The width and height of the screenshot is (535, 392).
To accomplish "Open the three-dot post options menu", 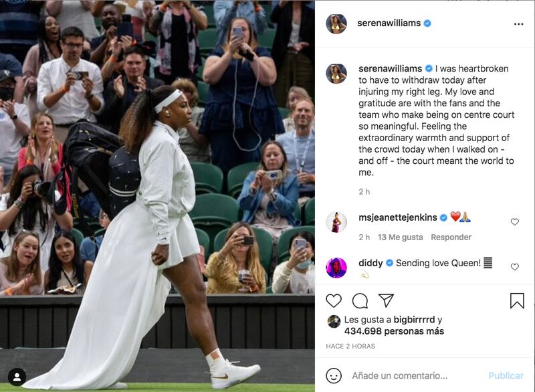I will coord(518,24).
